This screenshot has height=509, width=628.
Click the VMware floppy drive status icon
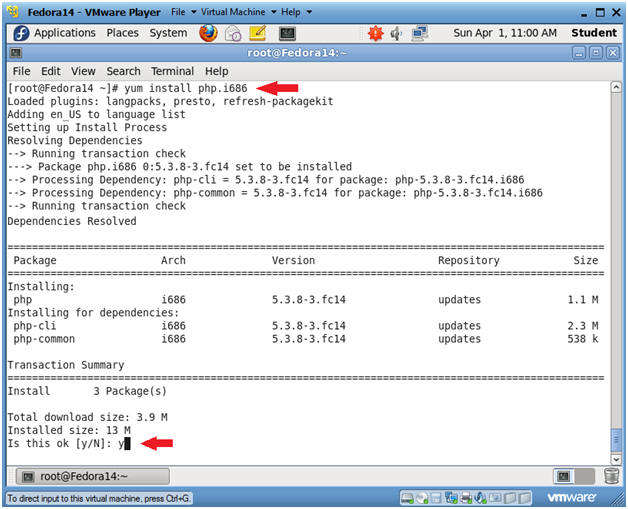tap(436, 498)
